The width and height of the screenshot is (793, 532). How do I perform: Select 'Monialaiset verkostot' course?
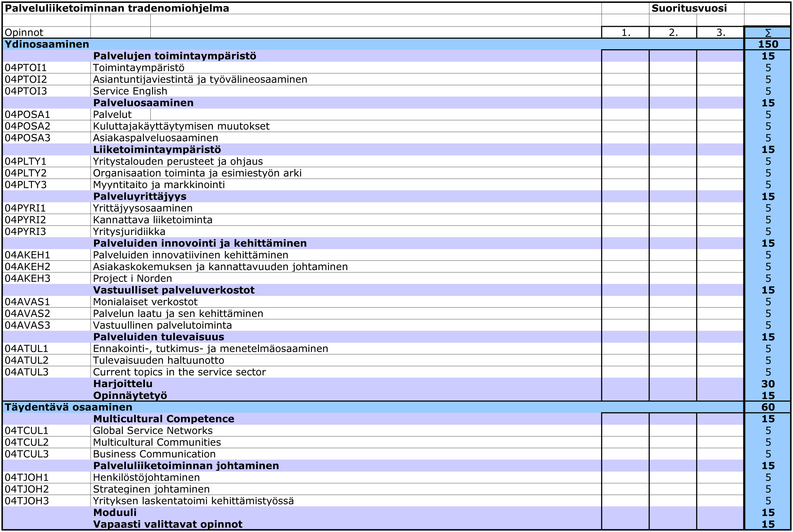(x=145, y=302)
